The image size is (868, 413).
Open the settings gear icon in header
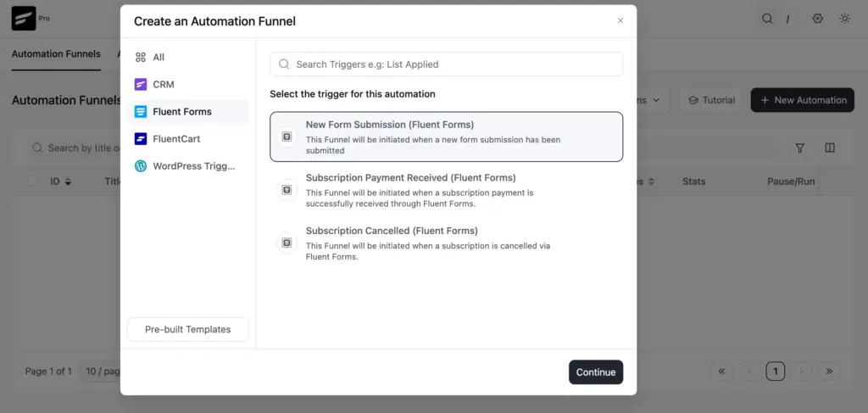(x=818, y=19)
